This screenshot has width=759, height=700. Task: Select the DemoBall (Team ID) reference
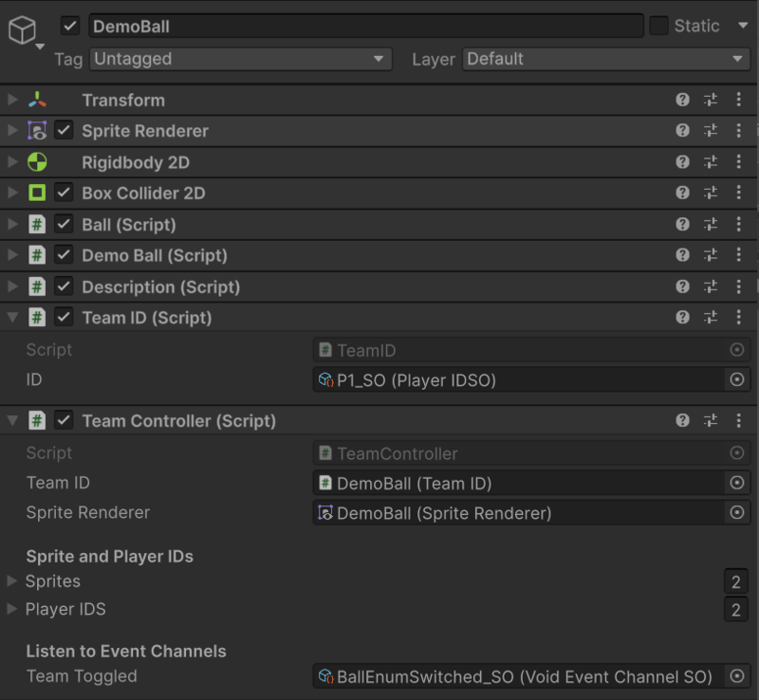tap(519, 483)
